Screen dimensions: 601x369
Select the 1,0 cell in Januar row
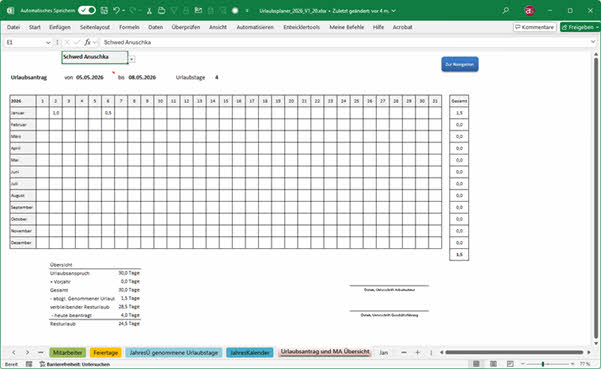[56, 113]
